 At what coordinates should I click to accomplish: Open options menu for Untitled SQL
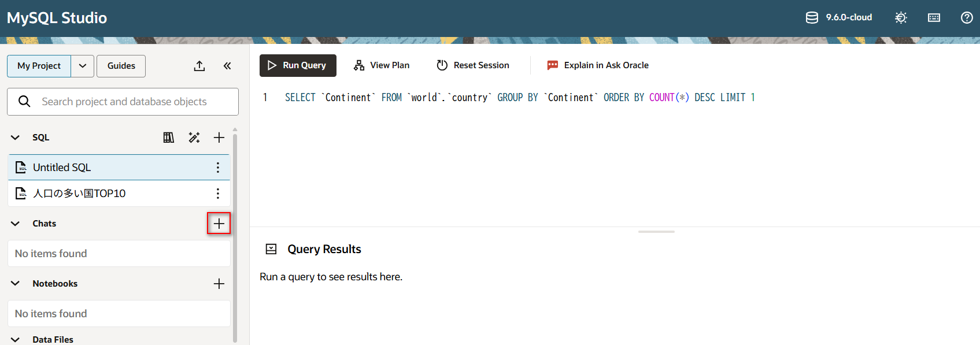pos(217,168)
